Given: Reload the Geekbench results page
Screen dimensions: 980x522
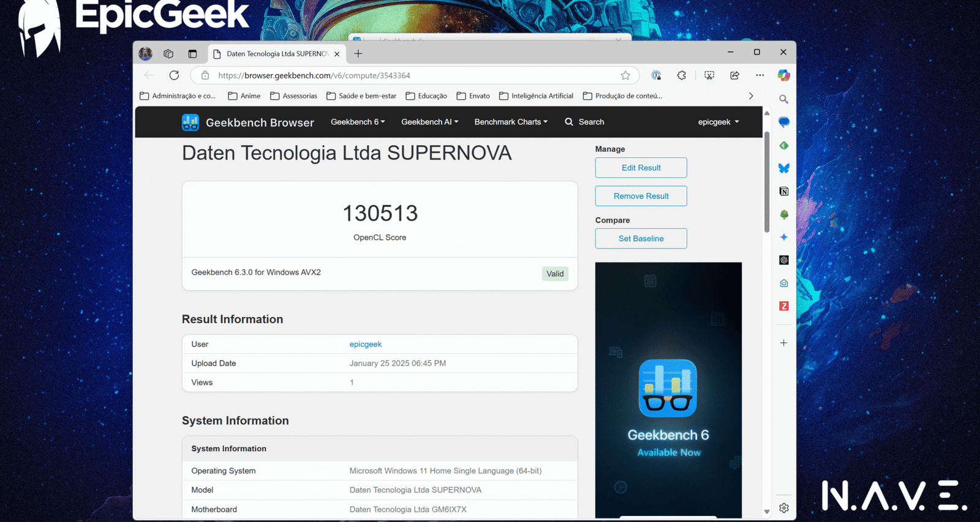Looking at the screenshot, I should coord(174,75).
